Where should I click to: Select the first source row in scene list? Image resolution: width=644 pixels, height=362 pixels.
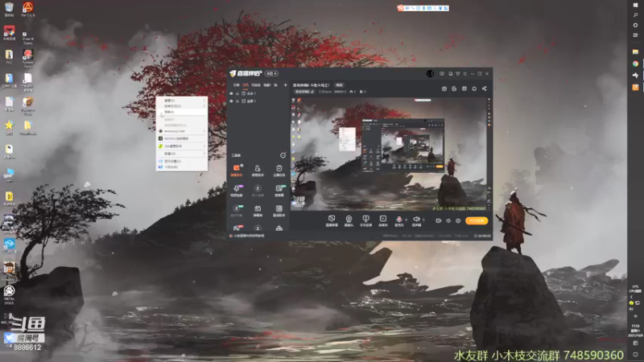point(258,93)
